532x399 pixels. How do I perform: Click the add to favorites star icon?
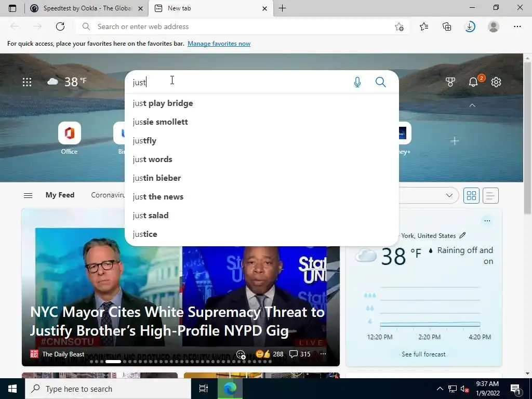pos(400,27)
